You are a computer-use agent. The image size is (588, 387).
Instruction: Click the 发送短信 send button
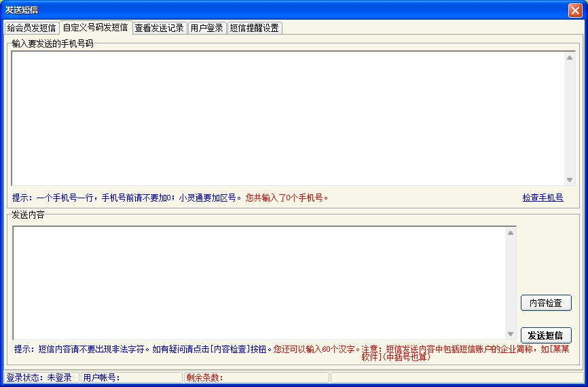click(546, 335)
